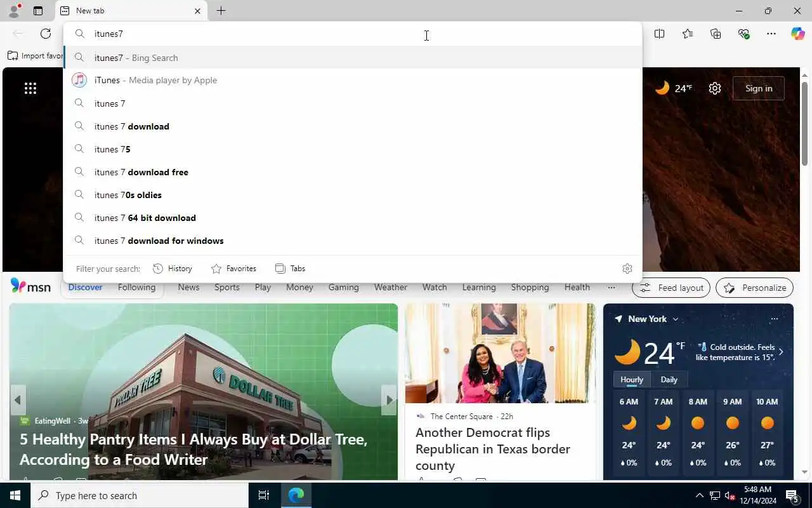Filter search by Favorites
This screenshot has height=508, width=812.
[x=233, y=269]
